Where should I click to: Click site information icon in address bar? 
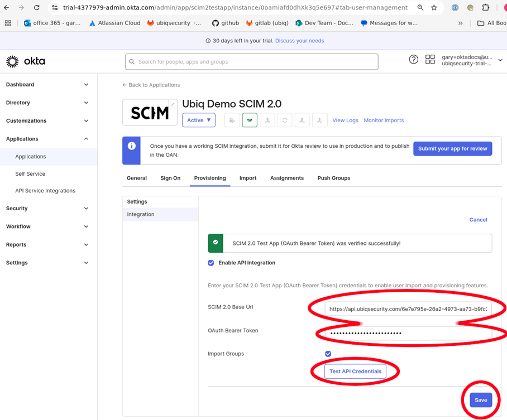(55, 7)
